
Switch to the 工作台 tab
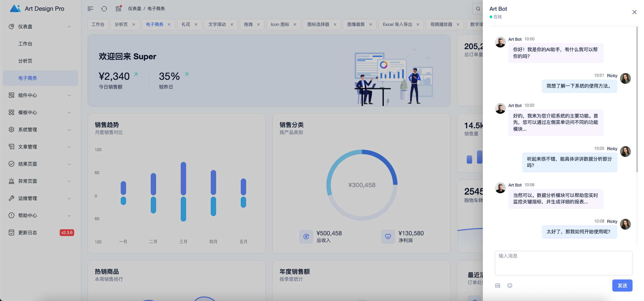point(98,25)
